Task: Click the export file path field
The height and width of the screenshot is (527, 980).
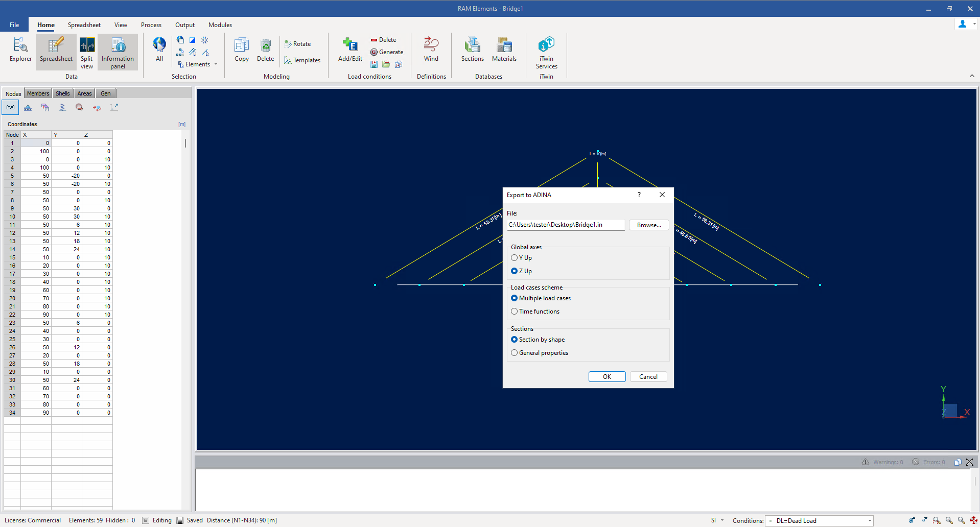Action: click(566, 225)
